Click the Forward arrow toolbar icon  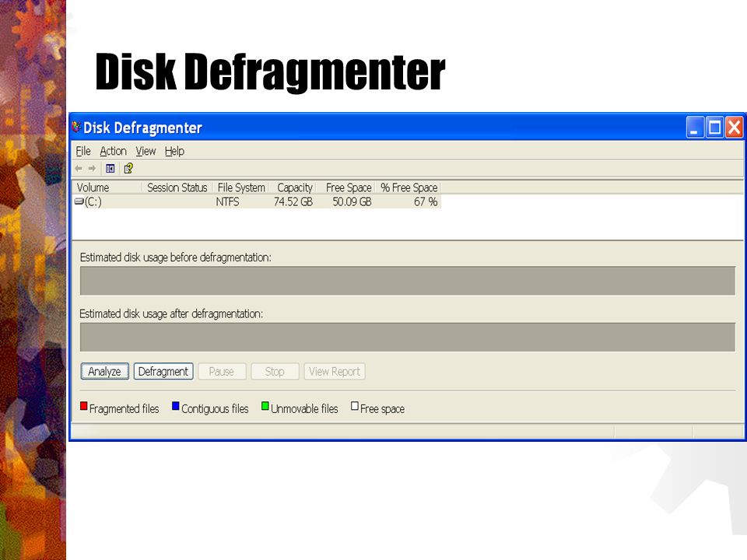click(92, 169)
